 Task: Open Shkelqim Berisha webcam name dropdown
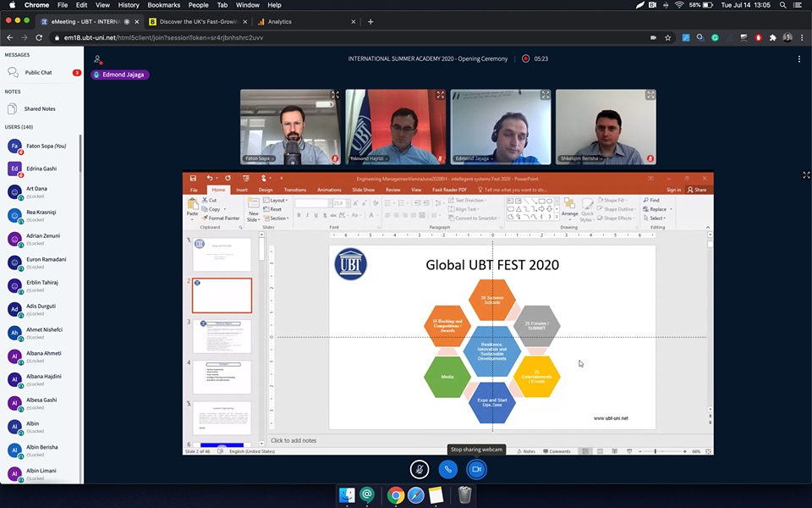(x=582, y=158)
